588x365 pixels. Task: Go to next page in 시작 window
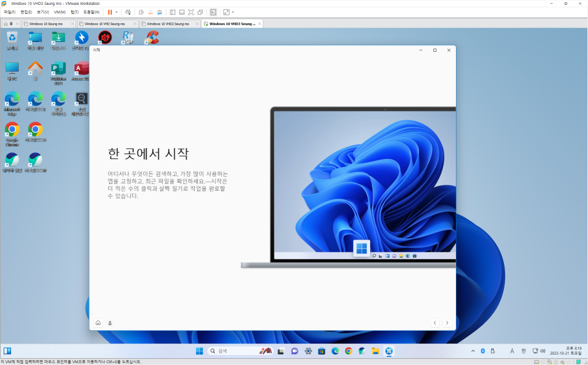click(447, 322)
